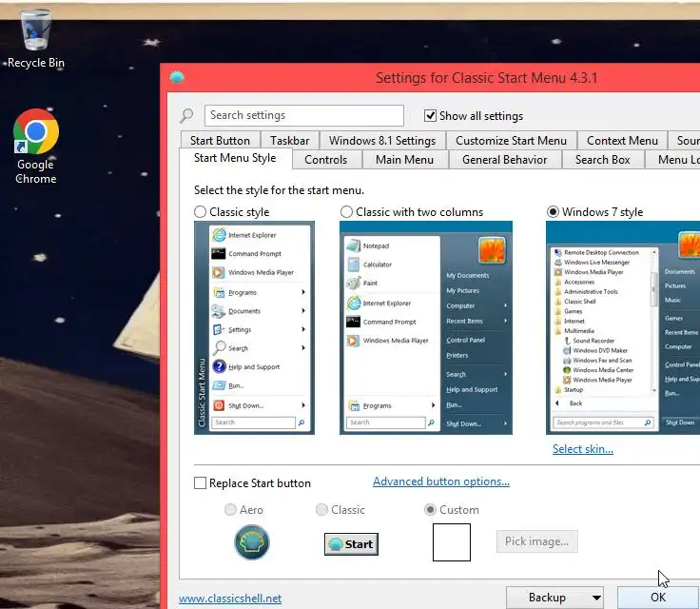700x609 pixels.
Task: Click Notepad icon in two columns preview
Action: pos(353,246)
